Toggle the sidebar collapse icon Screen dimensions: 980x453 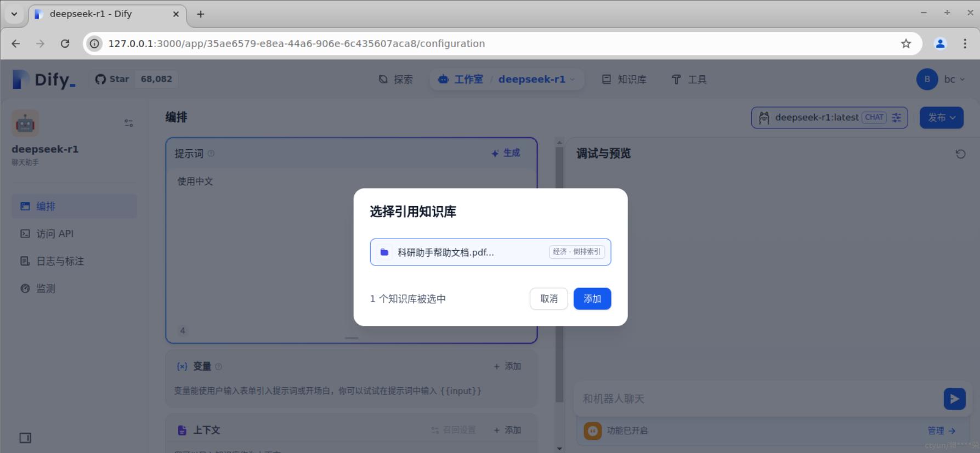[25, 438]
